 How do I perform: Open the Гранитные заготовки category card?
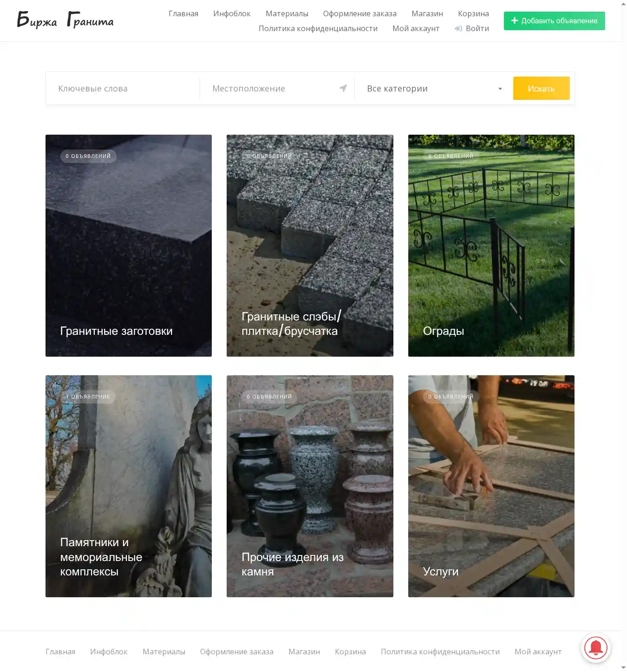pos(129,246)
